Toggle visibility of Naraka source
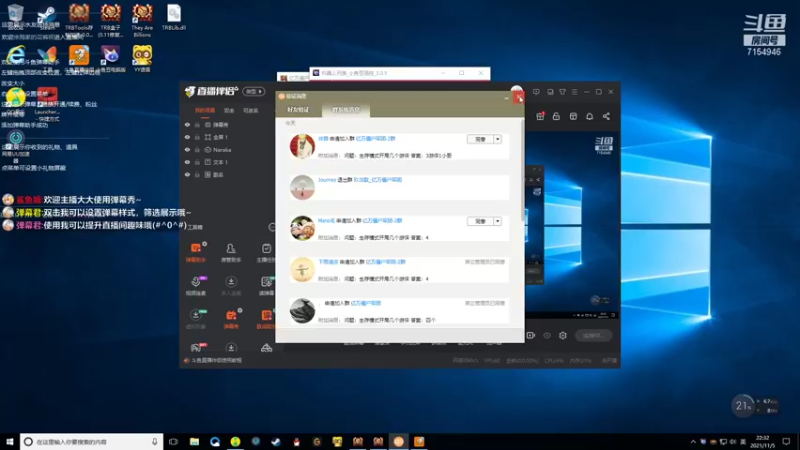This screenshot has height=450, width=800. [x=187, y=150]
